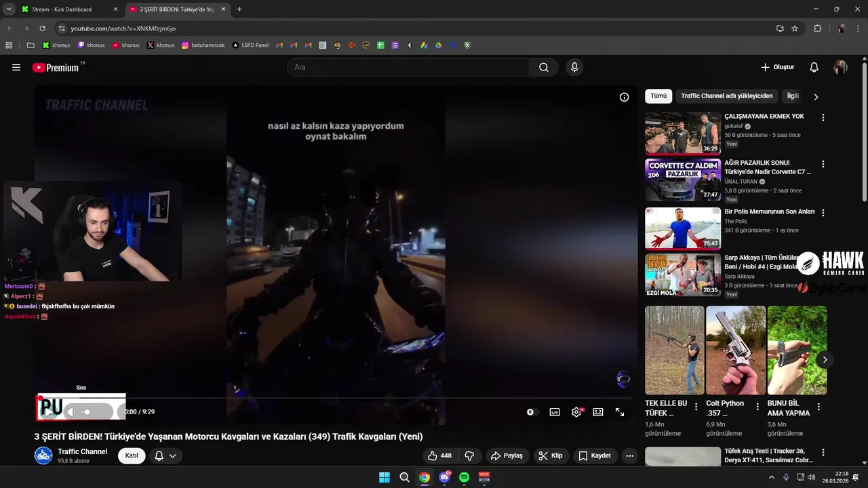Open Sarp Akkaya video thumbnail
The width and height of the screenshot is (868, 488).
[683, 274]
